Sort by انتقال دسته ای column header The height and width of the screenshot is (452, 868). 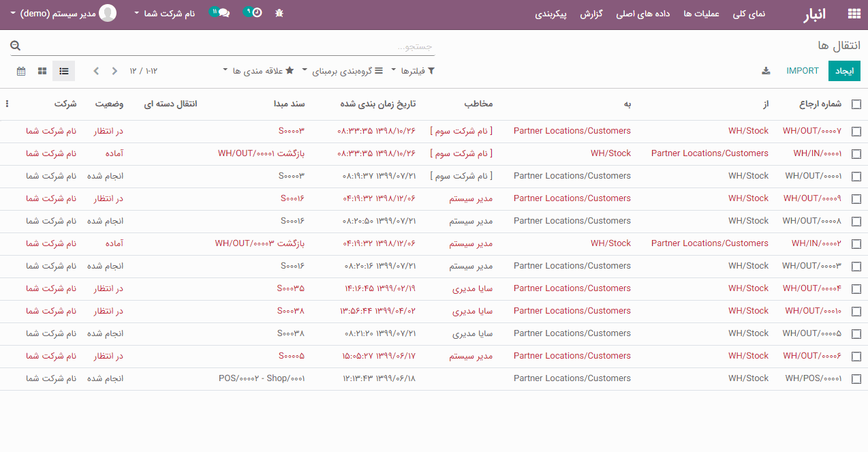(x=170, y=104)
